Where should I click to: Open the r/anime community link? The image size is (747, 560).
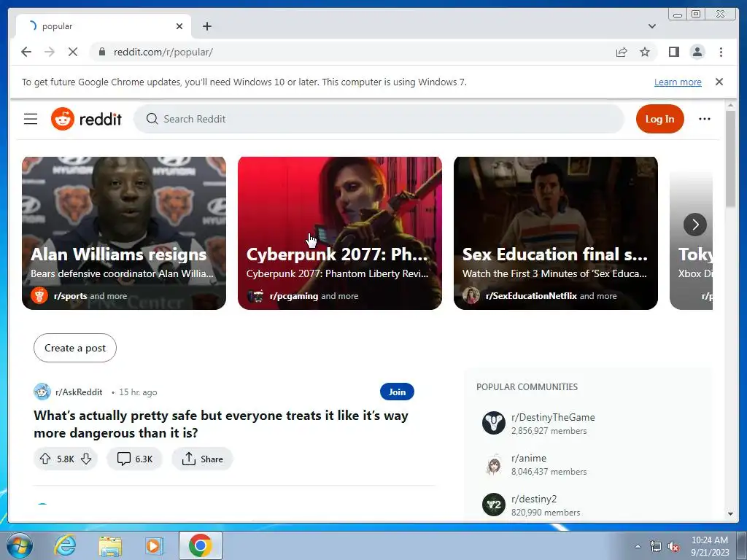point(529,458)
